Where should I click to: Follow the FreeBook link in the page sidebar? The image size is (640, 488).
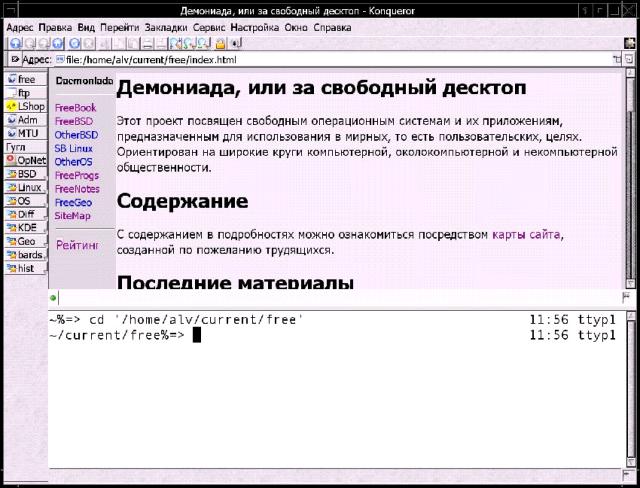coord(75,107)
